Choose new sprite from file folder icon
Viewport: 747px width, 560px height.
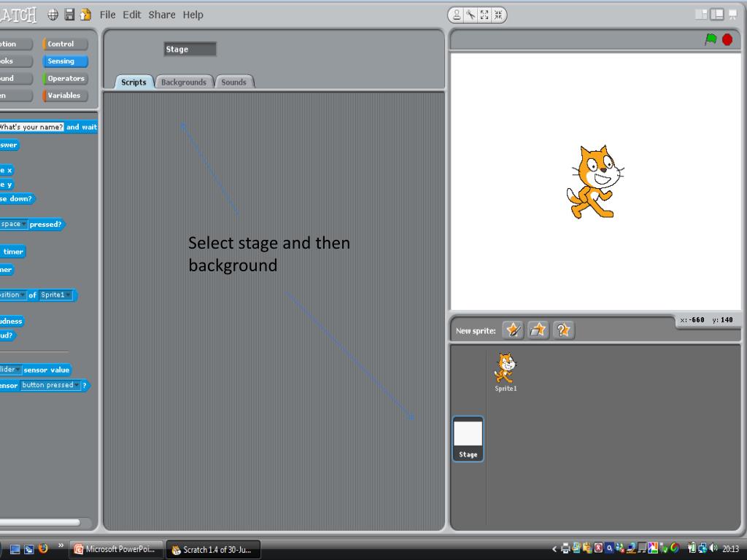pos(538,330)
